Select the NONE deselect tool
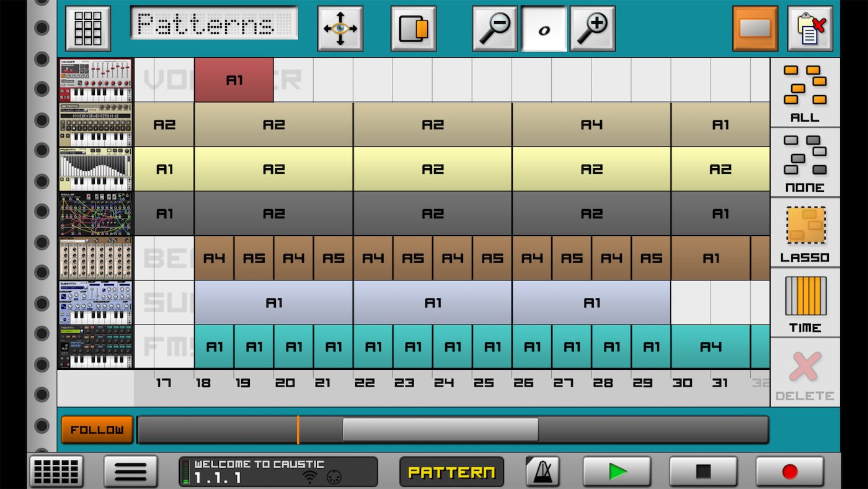This screenshot has width=868, height=489. pos(804,163)
